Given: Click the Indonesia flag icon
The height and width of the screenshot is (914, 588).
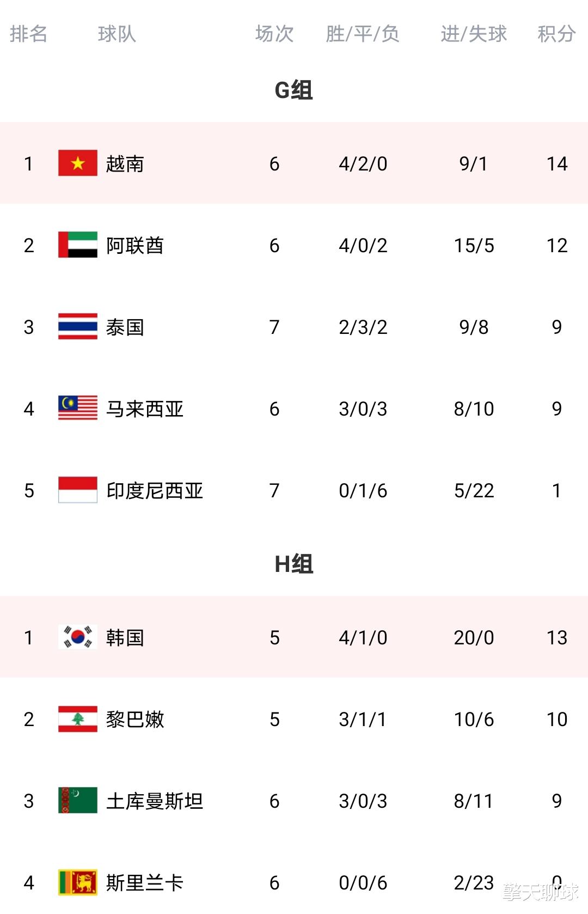Looking at the screenshot, I should coord(78,490).
